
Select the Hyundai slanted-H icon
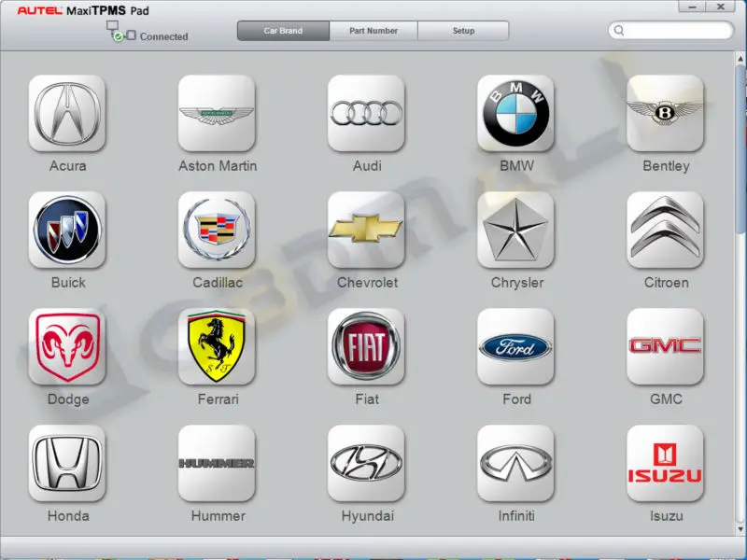[366, 463]
